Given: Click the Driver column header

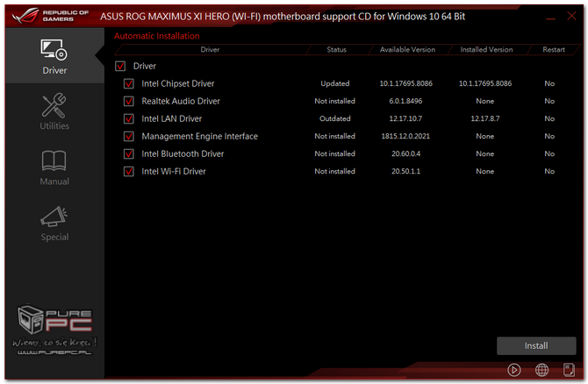Looking at the screenshot, I should coord(210,49).
